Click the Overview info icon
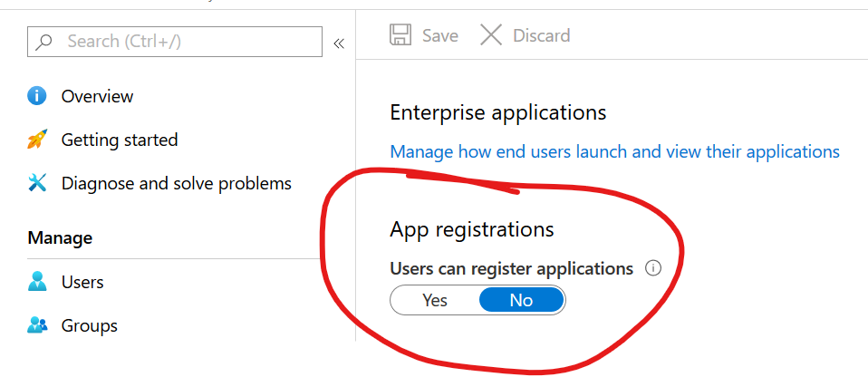Image resolution: width=868 pixels, height=377 pixels. pos(37,96)
